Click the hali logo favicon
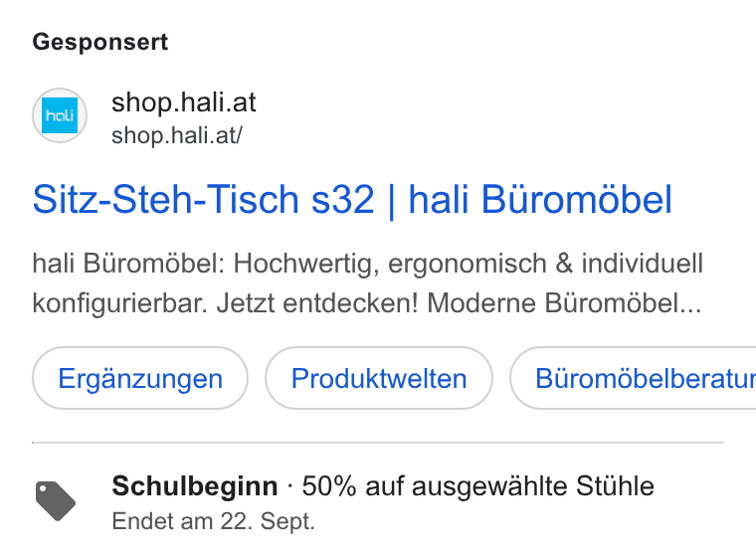The image size is (756, 559). point(60,115)
